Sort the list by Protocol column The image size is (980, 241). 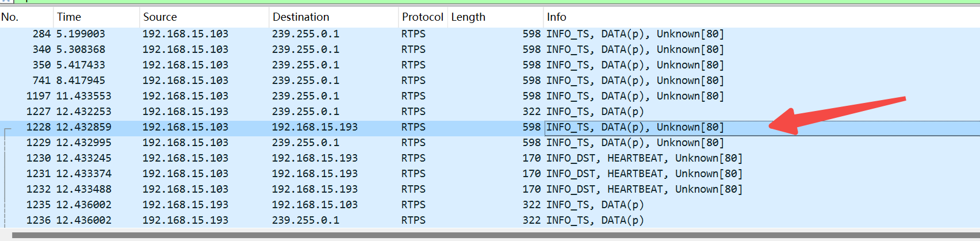click(422, 17)
